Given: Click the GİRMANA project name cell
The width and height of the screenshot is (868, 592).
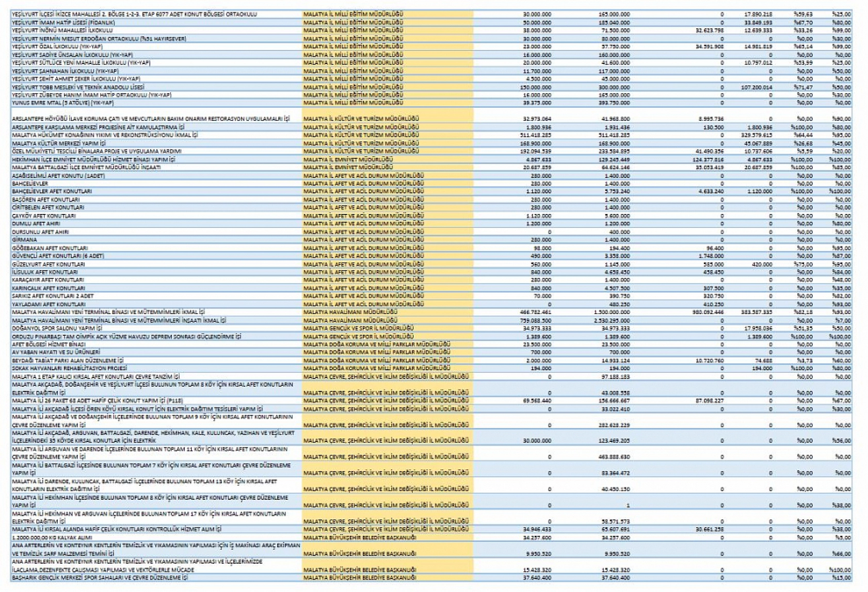Looking at the screenshot, I should tap(24, 240).
